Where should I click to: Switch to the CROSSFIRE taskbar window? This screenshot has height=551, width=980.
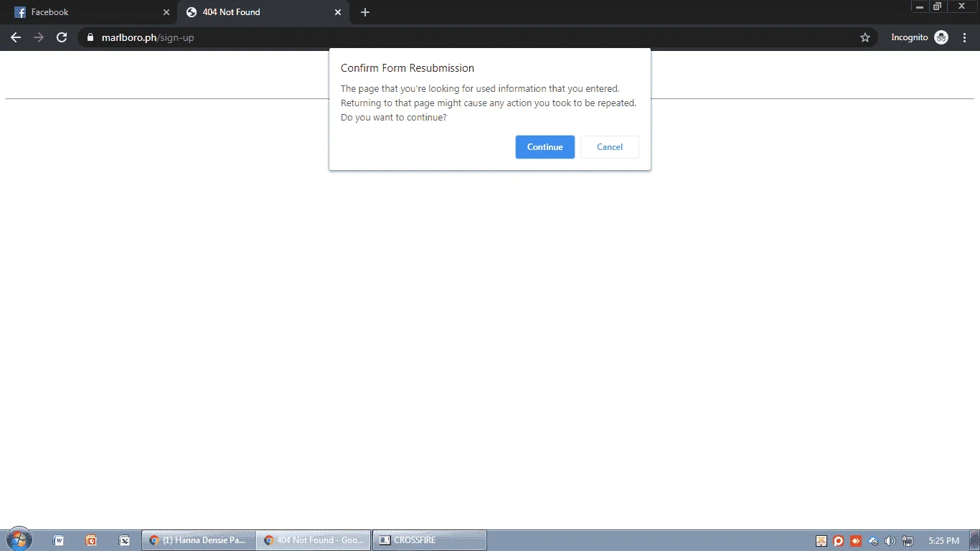(429, 540)
